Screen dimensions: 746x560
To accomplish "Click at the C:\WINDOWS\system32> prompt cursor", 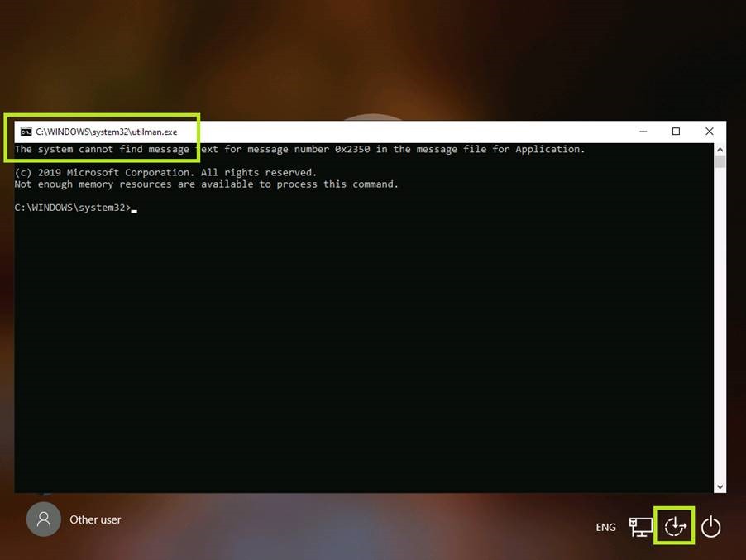I will 133,208.
